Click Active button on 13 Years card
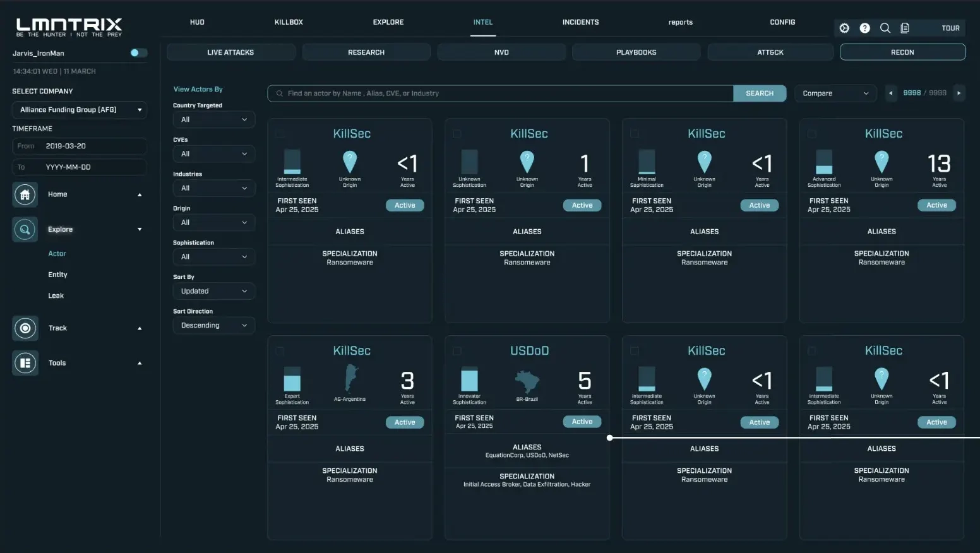Image resolution: width=980 pixels, height=553 pixels. tap(936, 205)
